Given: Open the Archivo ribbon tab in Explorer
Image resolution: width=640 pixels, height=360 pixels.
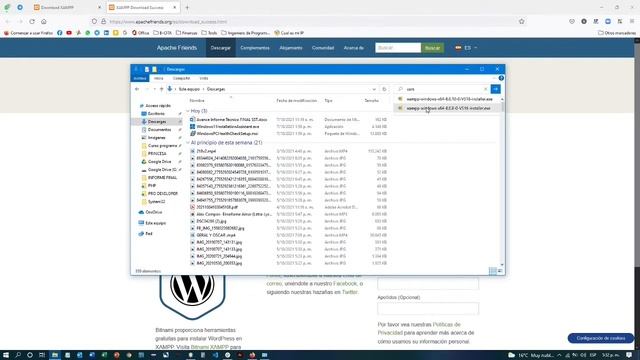Looking at the screenshot, I should [140, 78].
